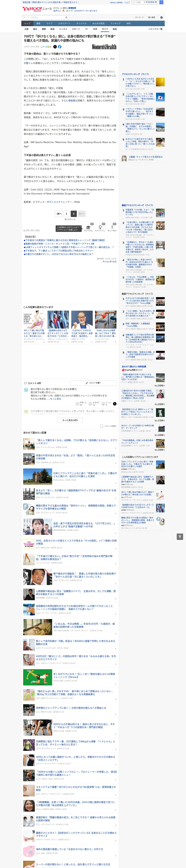This screenshot has height=868, width=186.
Task: Click the ログイン link
Action: click(x=57, y=11)
